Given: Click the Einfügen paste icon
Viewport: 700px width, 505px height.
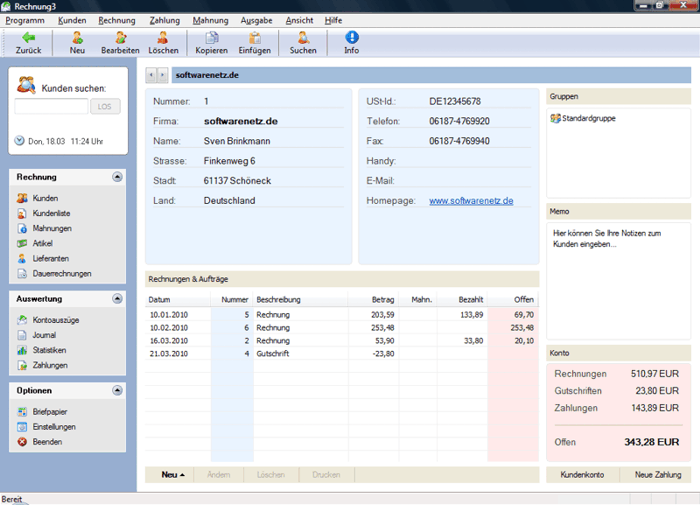Looking at the screenshot, I should [254, 38].
